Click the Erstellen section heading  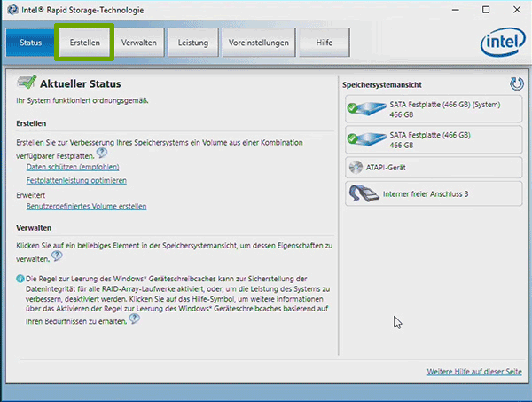tap(31, 123)
